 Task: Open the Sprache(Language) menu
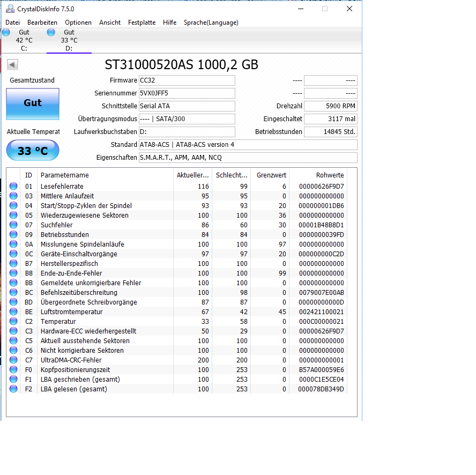[211, 23]
